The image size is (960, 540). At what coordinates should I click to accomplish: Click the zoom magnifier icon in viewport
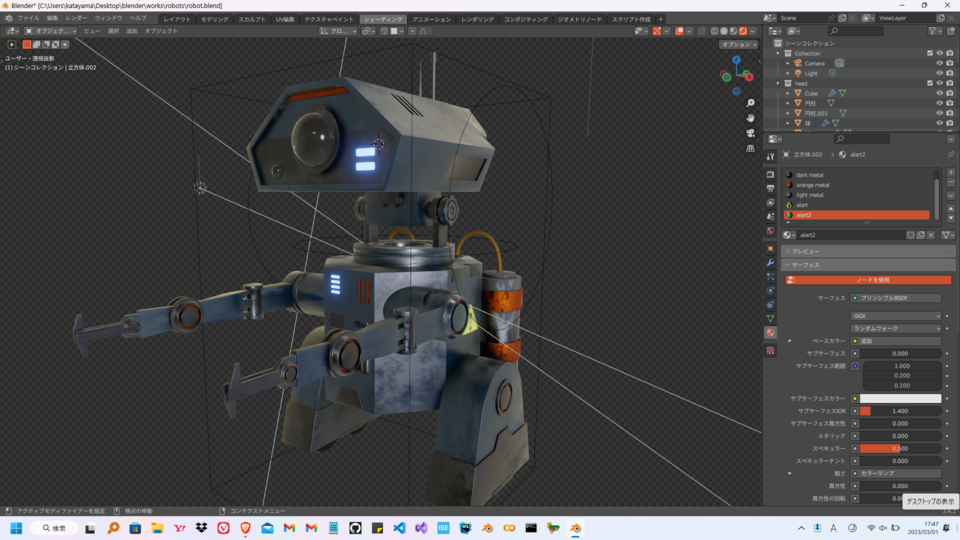coord(750,103)
